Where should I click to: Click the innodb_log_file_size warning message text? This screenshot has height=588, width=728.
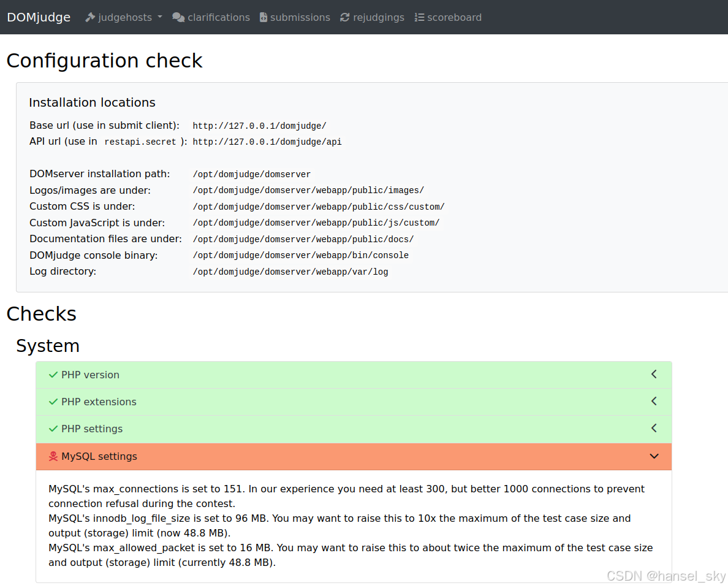click(x=339, y=525)
